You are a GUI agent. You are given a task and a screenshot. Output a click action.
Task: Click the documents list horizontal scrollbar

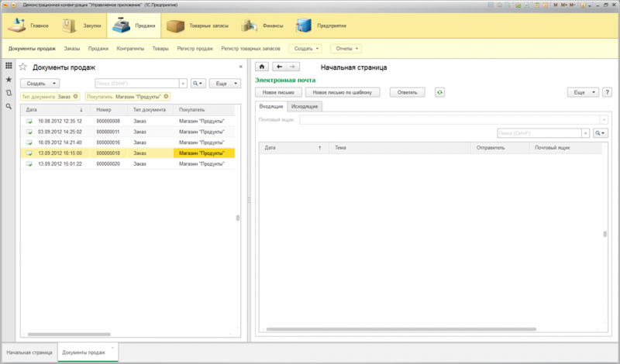point(69,335)
